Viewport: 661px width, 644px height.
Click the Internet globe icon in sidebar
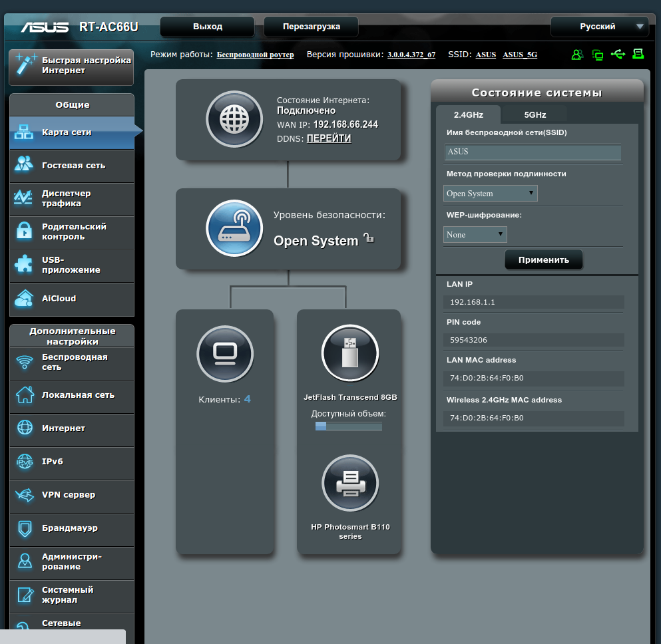click(x=25, y=428)
